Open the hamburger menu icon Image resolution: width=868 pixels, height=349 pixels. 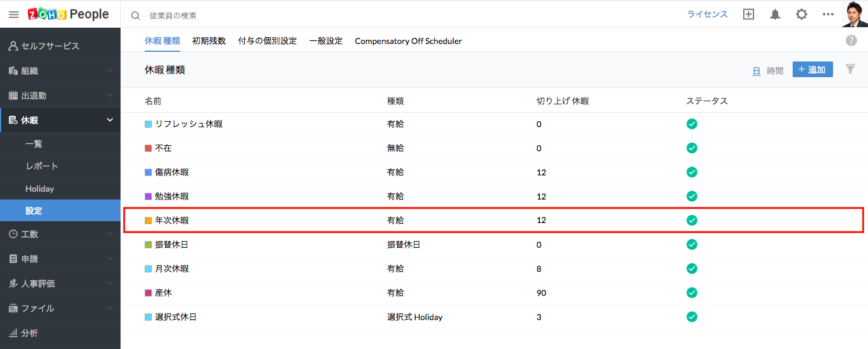tap(14, 14)
